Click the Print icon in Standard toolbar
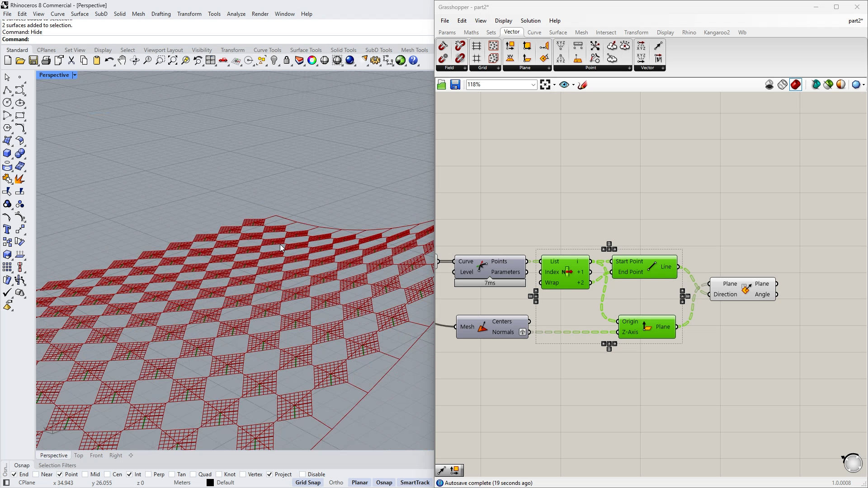Viewport: 868px width, 488px height. [46, 61]
